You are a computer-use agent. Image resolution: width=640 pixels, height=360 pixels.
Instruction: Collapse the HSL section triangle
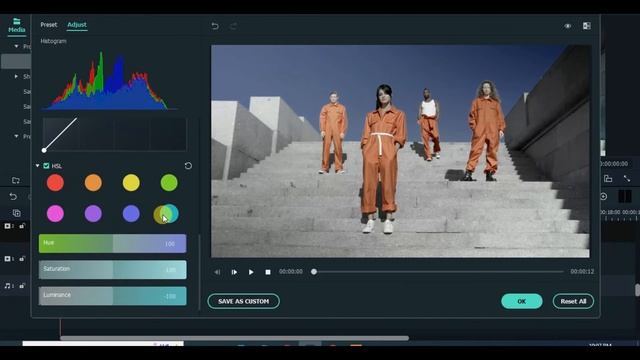coord(38,166)
